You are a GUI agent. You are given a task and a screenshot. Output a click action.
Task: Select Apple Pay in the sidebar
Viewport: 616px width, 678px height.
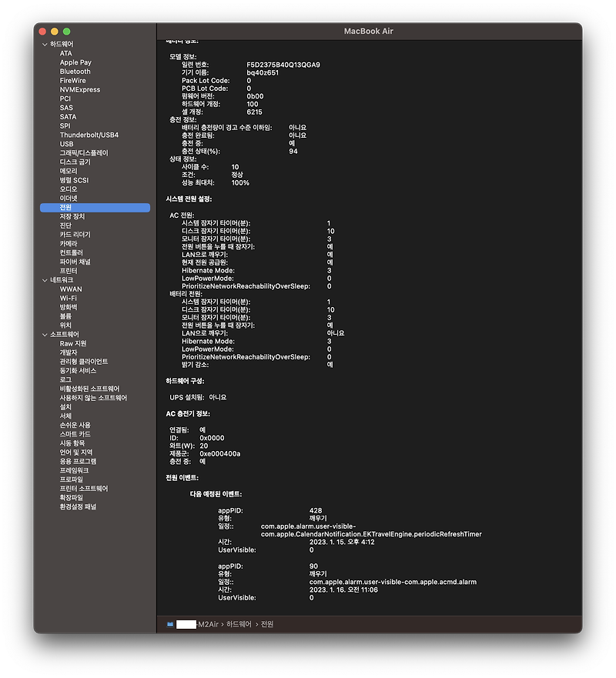coord(75,62)
